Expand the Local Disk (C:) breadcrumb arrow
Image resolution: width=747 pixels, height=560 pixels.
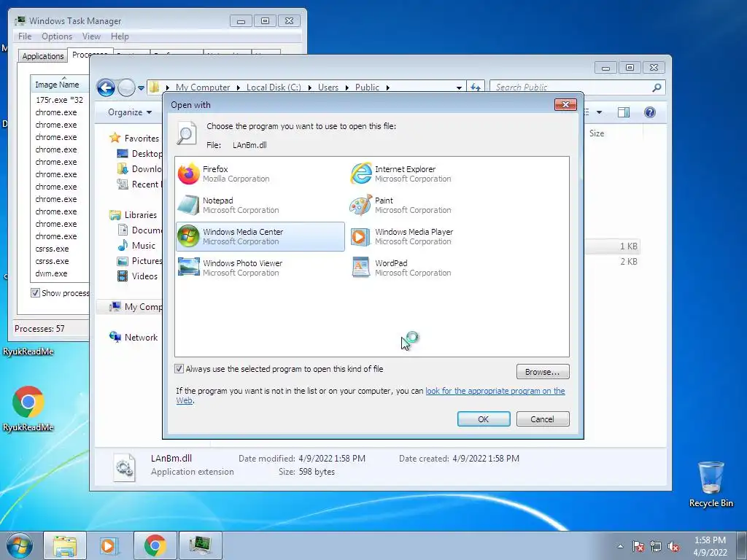click(x=309, y=87)
